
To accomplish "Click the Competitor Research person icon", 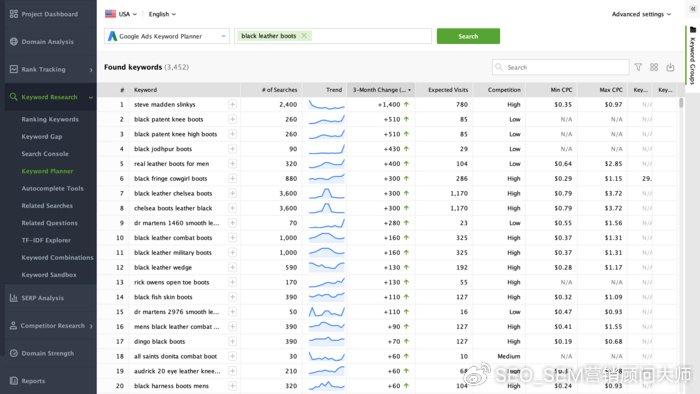I will pyautogui.click(x=13, y=325).
